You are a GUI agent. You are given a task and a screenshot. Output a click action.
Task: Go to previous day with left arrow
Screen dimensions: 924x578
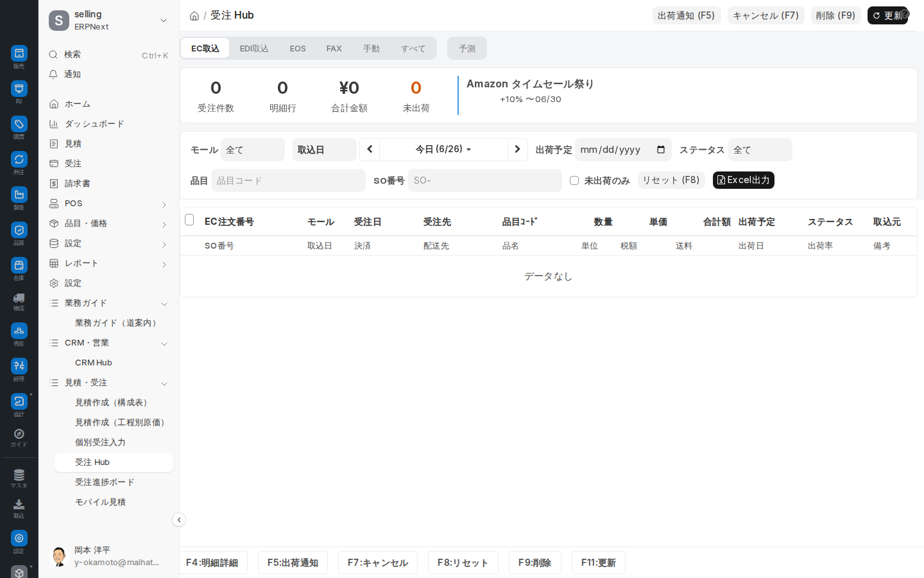click(370, 150)
